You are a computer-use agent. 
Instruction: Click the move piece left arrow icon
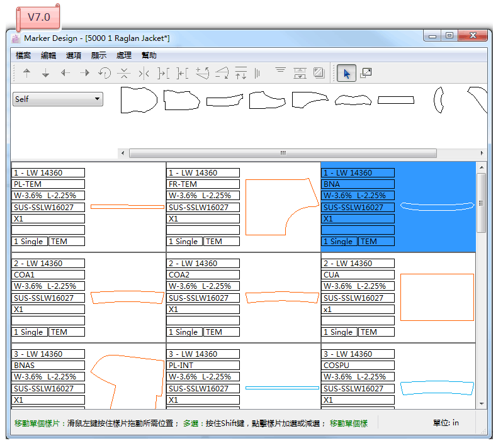65,74
